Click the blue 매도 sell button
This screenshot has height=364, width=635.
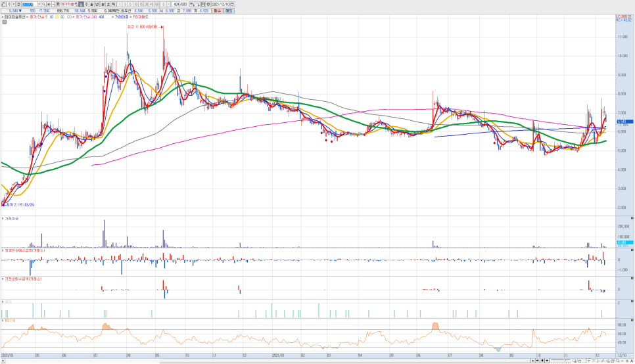coord(229,11)
